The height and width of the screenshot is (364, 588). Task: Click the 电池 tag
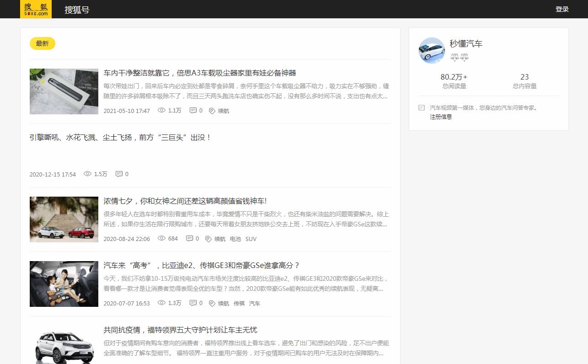coord(235,239)
